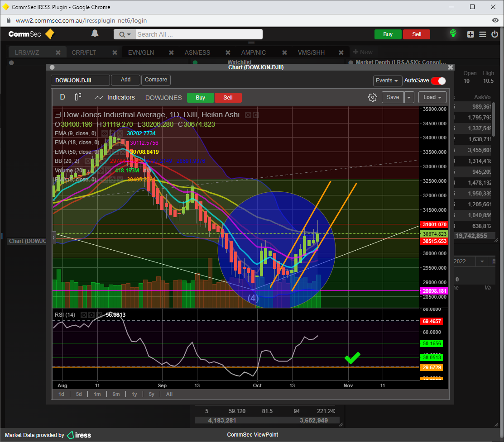Switch to the CRR/FLT tab
Screen dimensions: 504x442
pyautogui.click(x=84, y=52)
